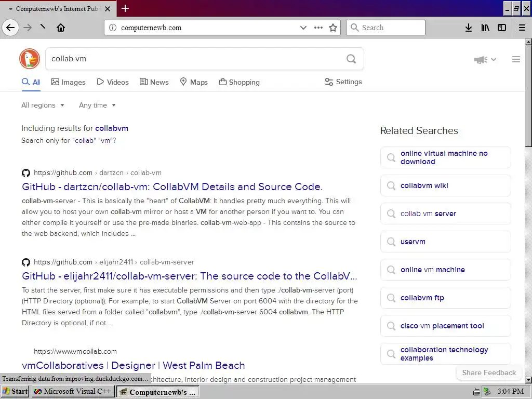532x399 pixels.
Task: Switch to the Videos tab
Action: pyautogui.click(x=113, y=82)
